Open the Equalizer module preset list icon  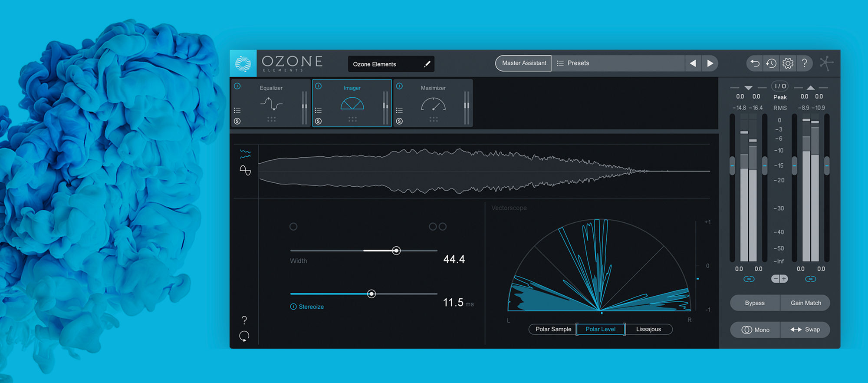237,110
